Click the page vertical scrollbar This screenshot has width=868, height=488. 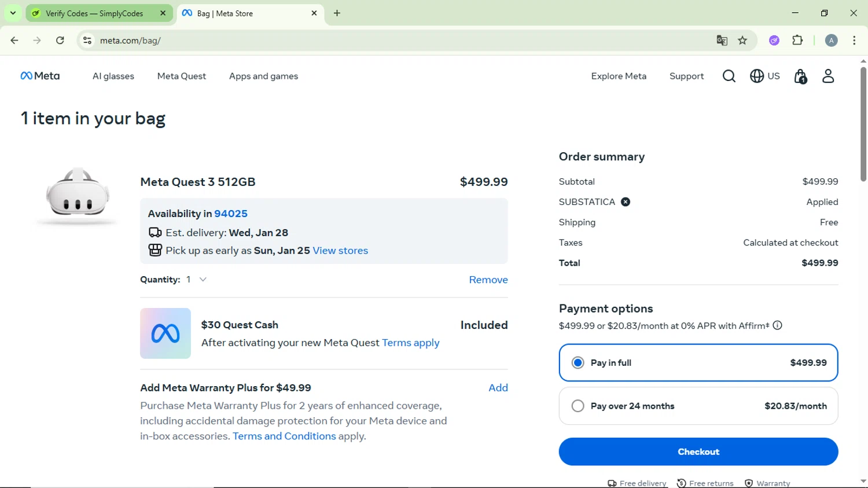(x=863, y=124)
